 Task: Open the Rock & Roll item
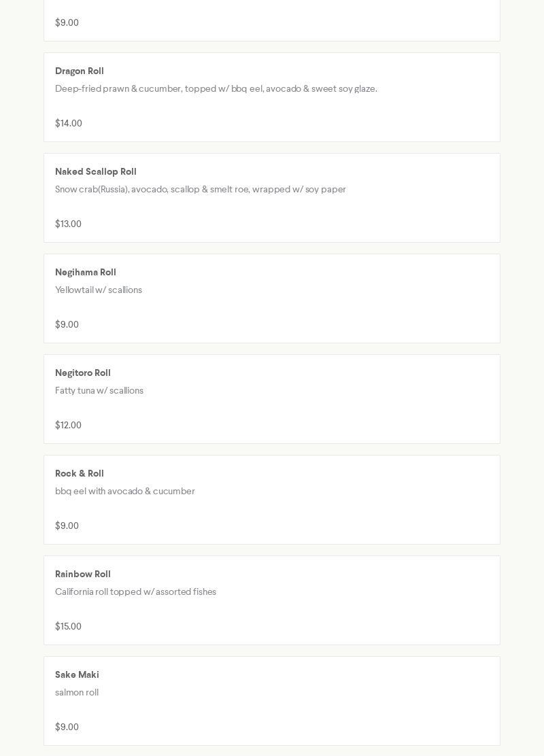pyautogui.click(x=80, y=474)
